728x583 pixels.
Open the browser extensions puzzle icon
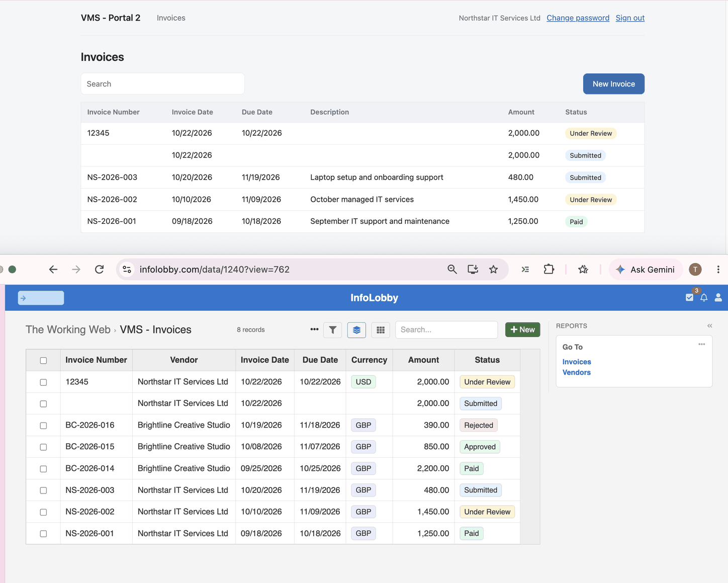549,270
